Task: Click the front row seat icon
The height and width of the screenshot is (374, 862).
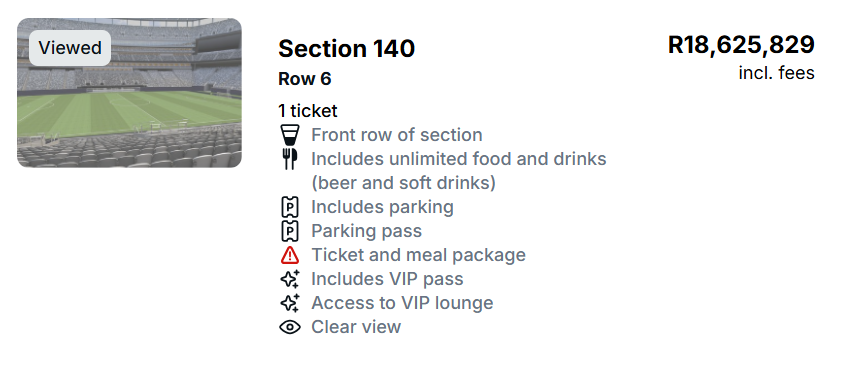Action: (x=290, y=135)
